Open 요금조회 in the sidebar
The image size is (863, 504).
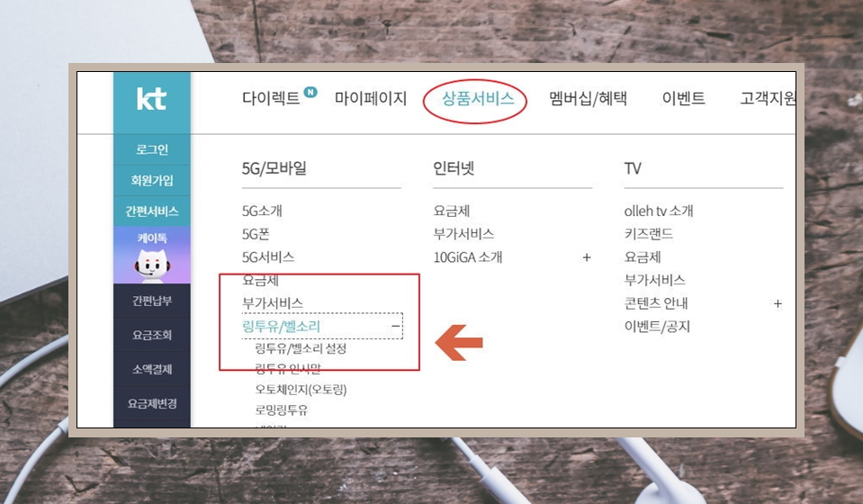click(152, 335)
